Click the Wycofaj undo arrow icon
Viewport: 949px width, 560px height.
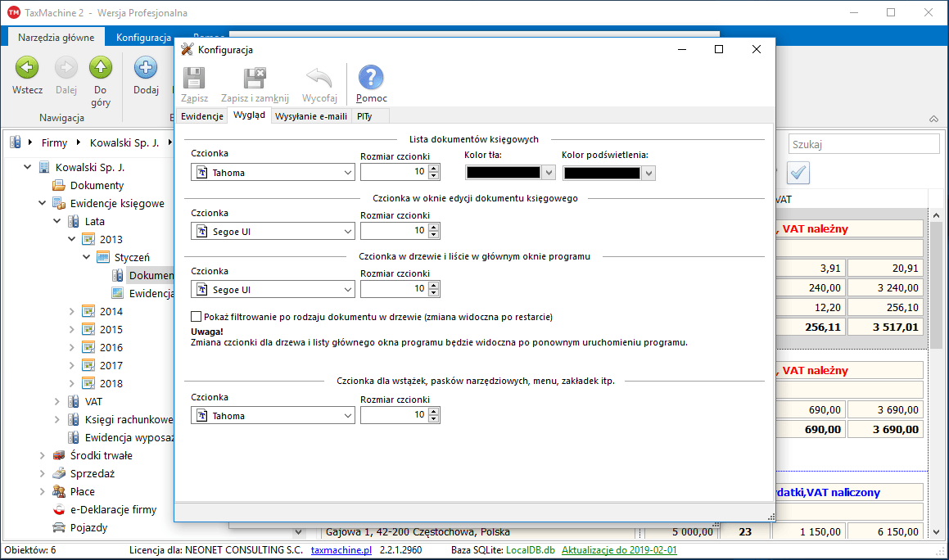click(319, 79)
